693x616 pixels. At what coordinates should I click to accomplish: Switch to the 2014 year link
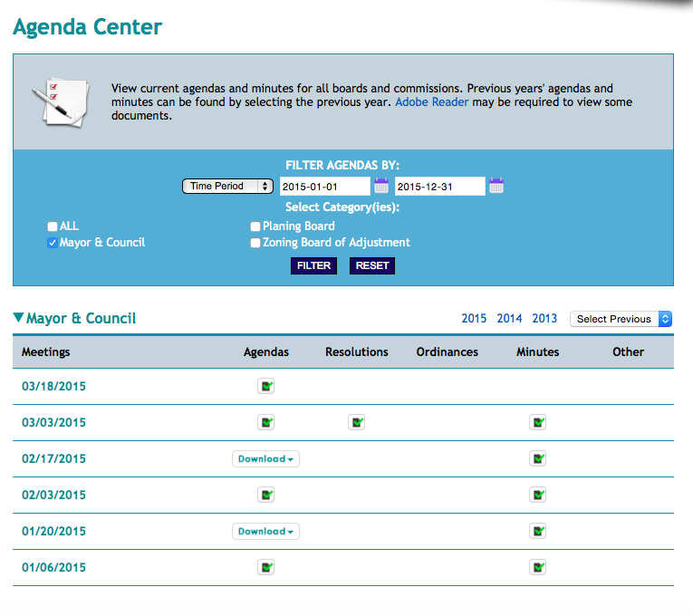coord(509,319)
